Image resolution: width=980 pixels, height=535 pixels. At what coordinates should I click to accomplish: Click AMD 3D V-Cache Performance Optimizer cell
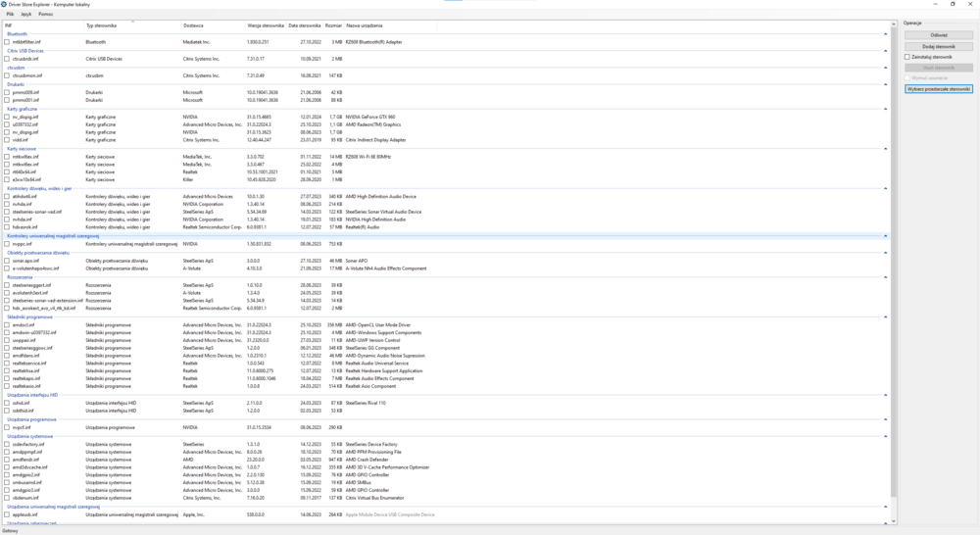coord(387,466)
